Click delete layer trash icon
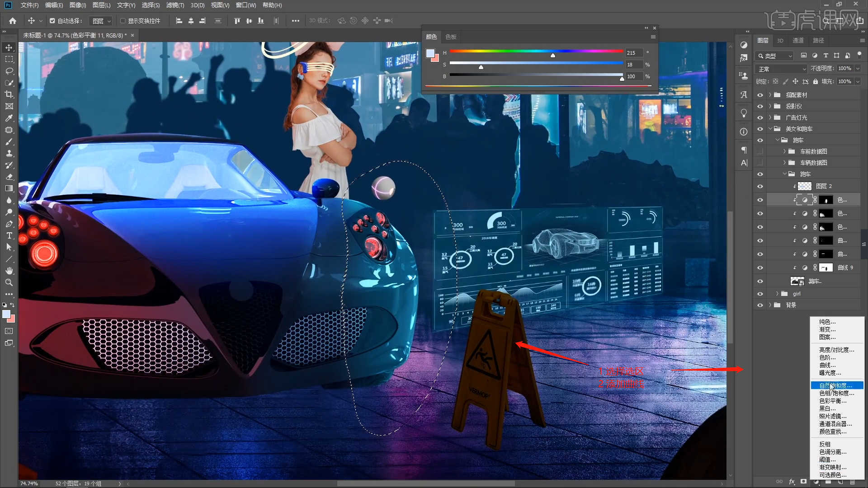Viewport: 868px width, 488px height. point(853,482)
